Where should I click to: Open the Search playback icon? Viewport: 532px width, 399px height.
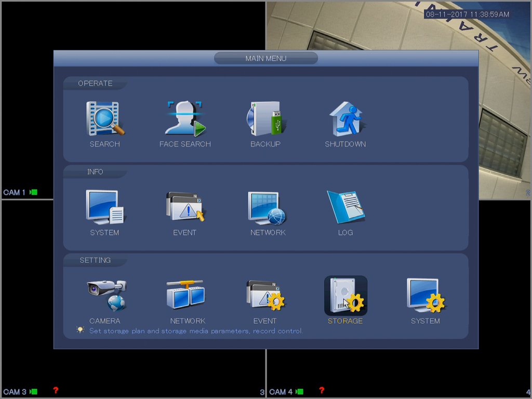click(x=105, y=119)
